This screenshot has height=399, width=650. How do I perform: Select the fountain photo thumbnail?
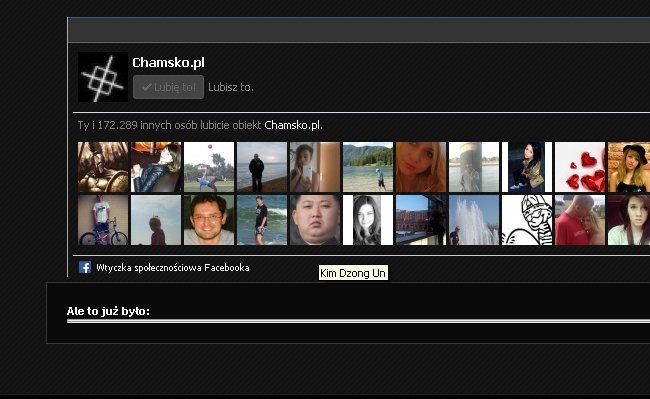pos(474,220)
